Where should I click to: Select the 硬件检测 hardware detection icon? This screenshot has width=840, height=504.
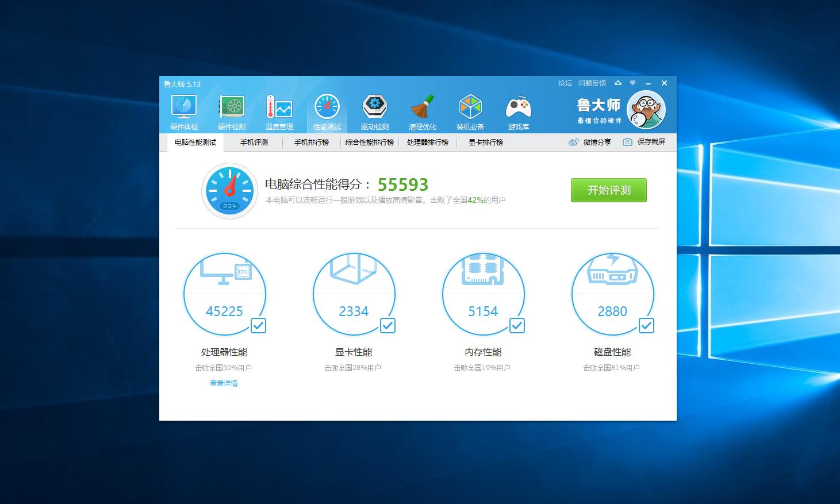click(x=231, y=110)
